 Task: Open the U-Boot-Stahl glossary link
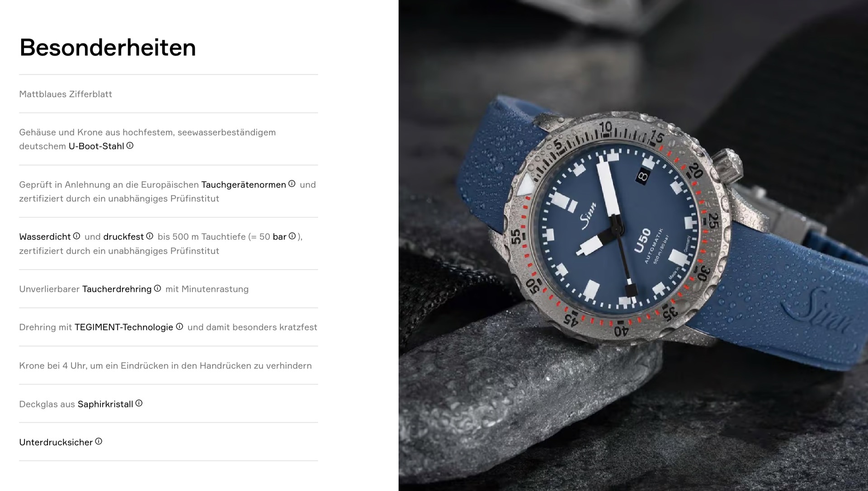tap(96, 146)
